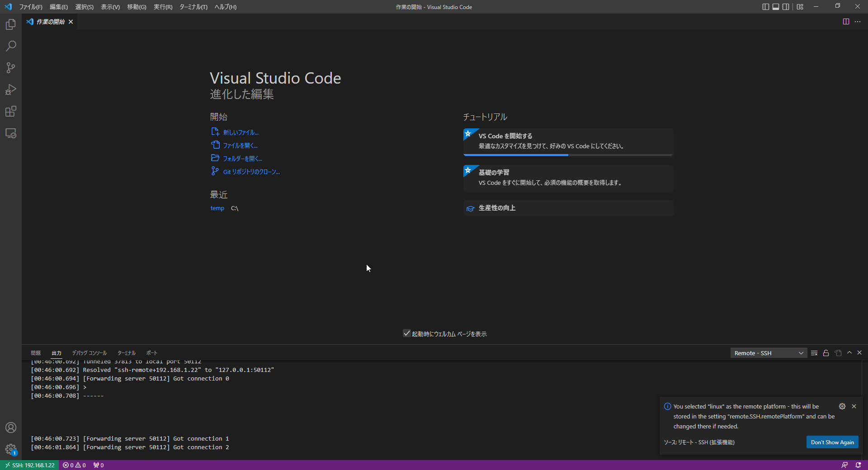Switch to the 出力 panel tab
Image resolution: width=868 pixels, height=470 pixels.
click(x=57, y=353)
